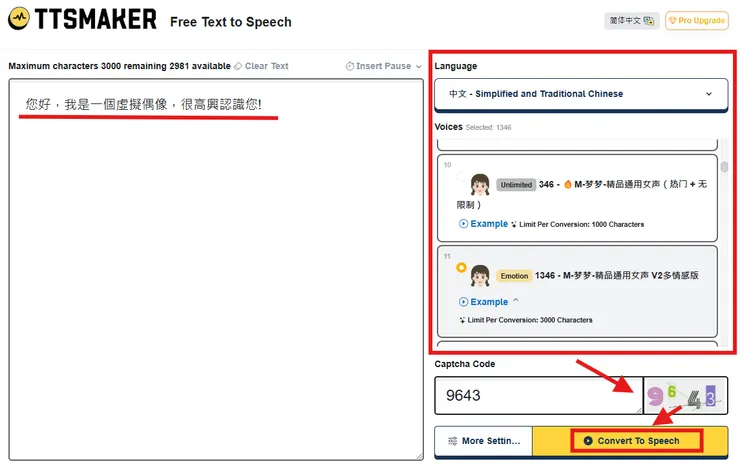Click the 'Limit Per Conversion: 3000 Characters' text
Image resolution: width=740 pixels, height=464 pixels.
(530, 320)
